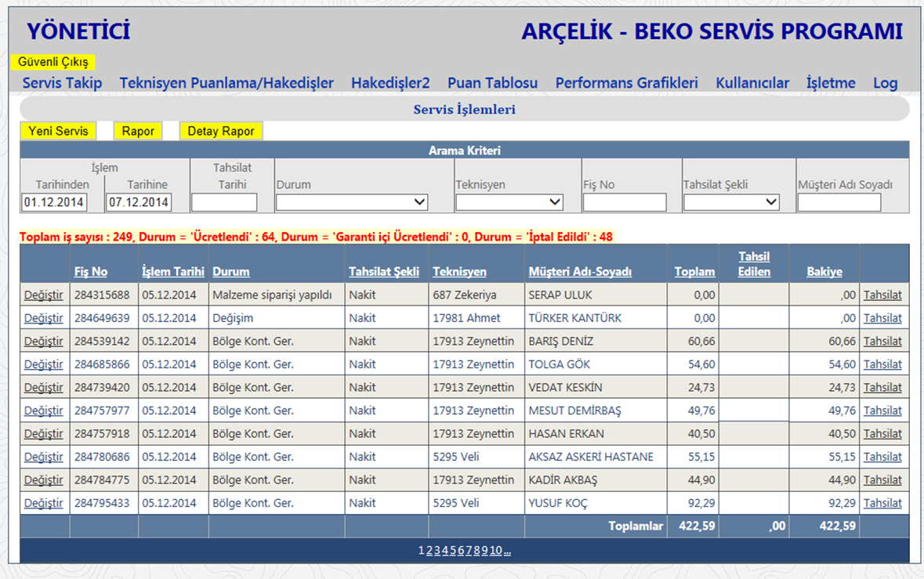This screenshot has width=924, height=579.
Task: Open Teknisyen Puanlama/Hakedişler menu
Action: (226, 83)
